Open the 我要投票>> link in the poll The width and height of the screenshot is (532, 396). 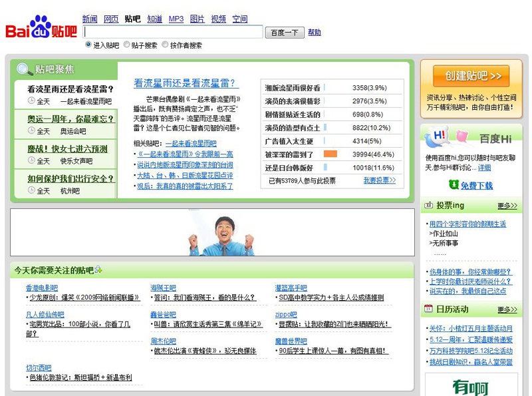point(379,180)
